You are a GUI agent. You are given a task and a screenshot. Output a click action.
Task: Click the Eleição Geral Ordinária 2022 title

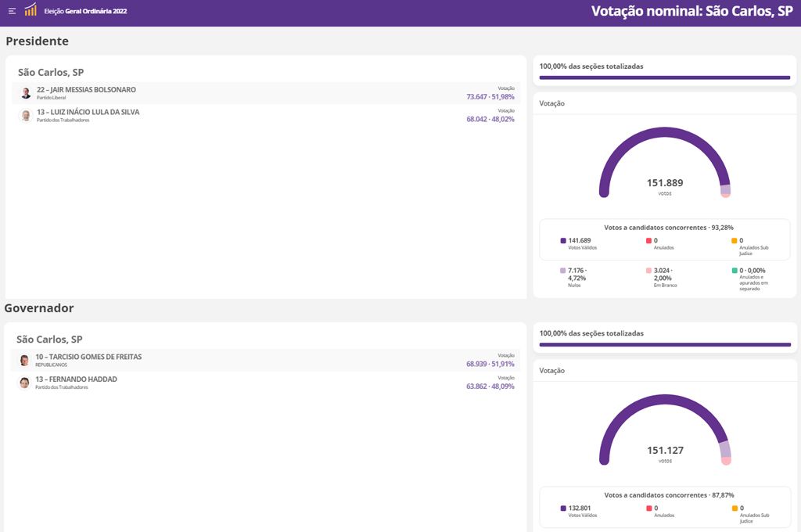(85, 12)
